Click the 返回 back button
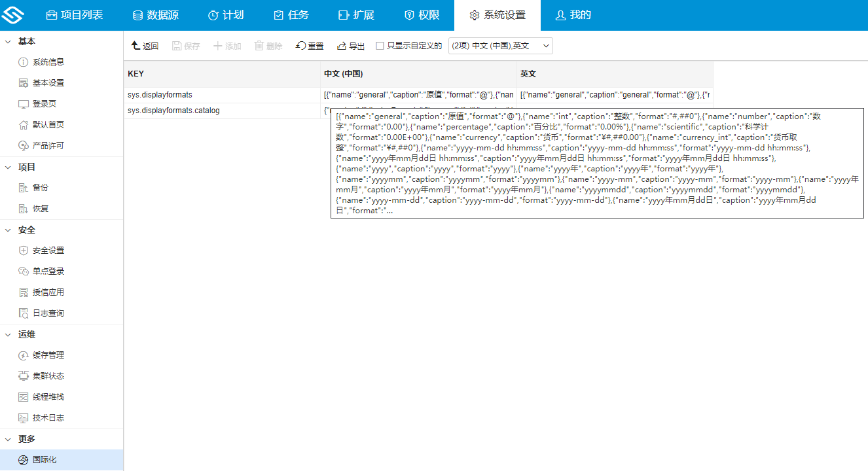The height and width of the screenshot is (471, 868). [145, 46]
